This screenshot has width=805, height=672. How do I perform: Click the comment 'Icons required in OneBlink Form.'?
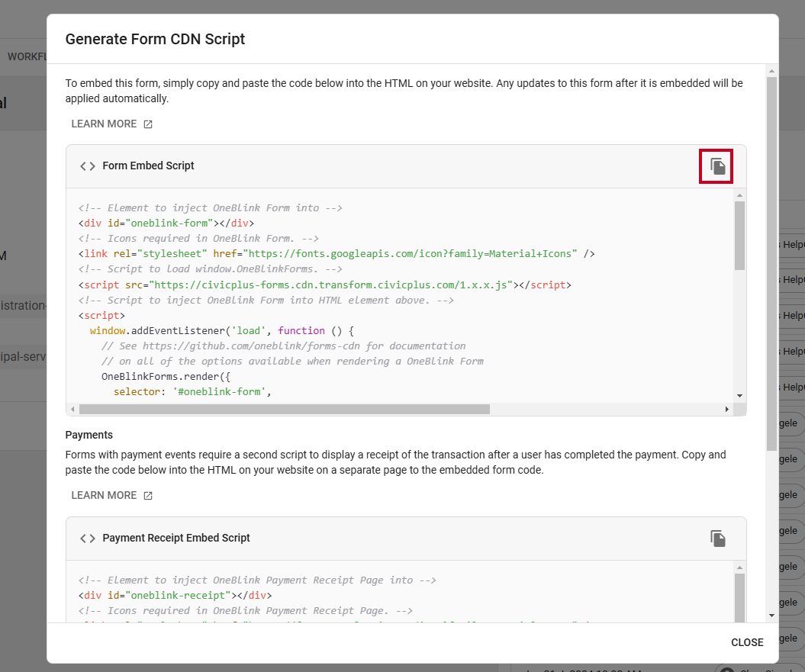[198, 238]
